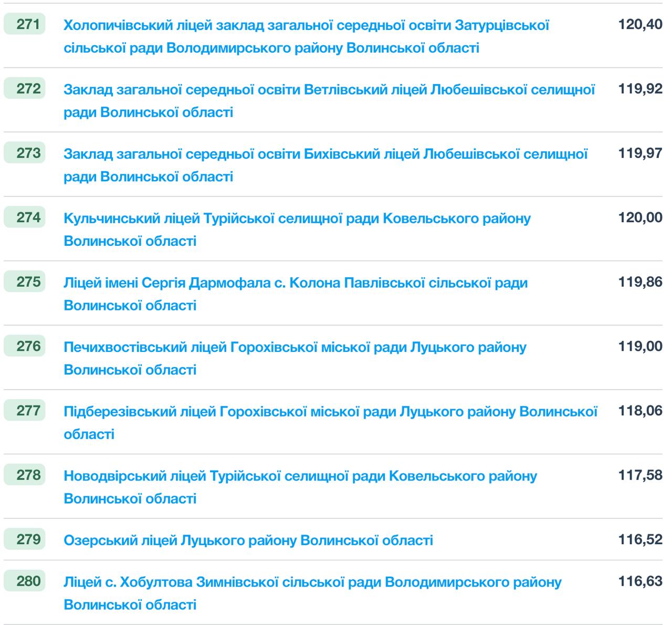Open Бихівський ліцей school link
672x625 pixels.
[x=325, y=154]
